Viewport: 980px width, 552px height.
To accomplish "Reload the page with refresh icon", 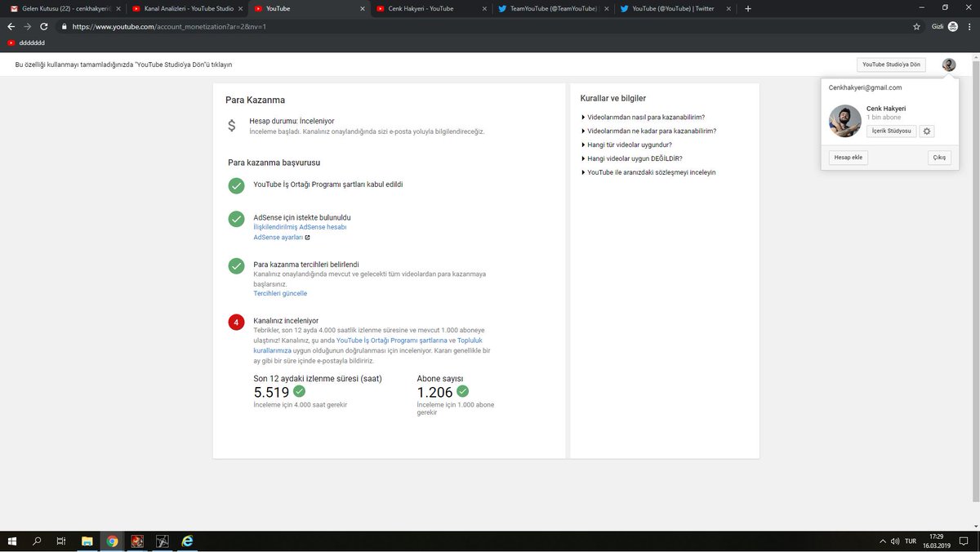I will coord(43,26).
